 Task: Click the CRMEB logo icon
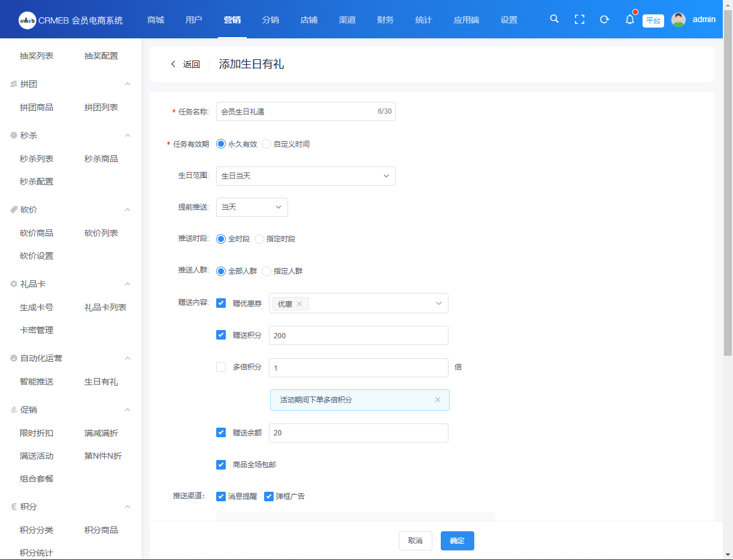[x=27, y=20]
